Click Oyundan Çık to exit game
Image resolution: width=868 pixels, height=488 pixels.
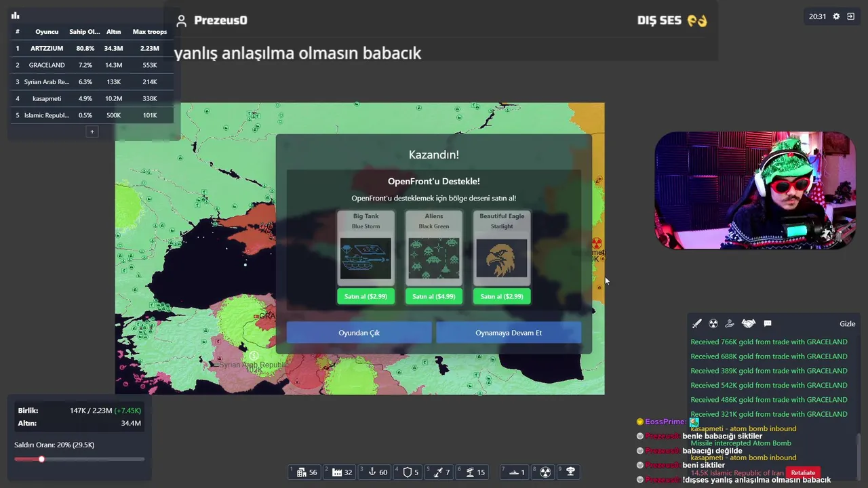coord(359,333)
